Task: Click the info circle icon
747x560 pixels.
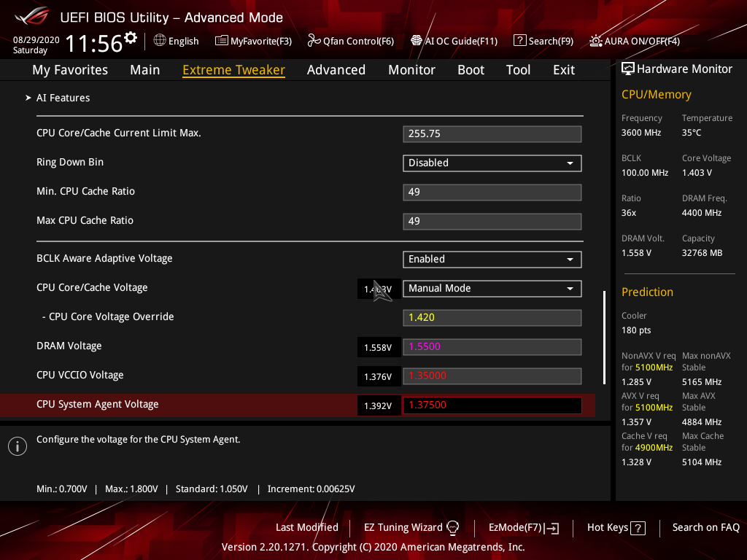Action: [x=18, y=446]
